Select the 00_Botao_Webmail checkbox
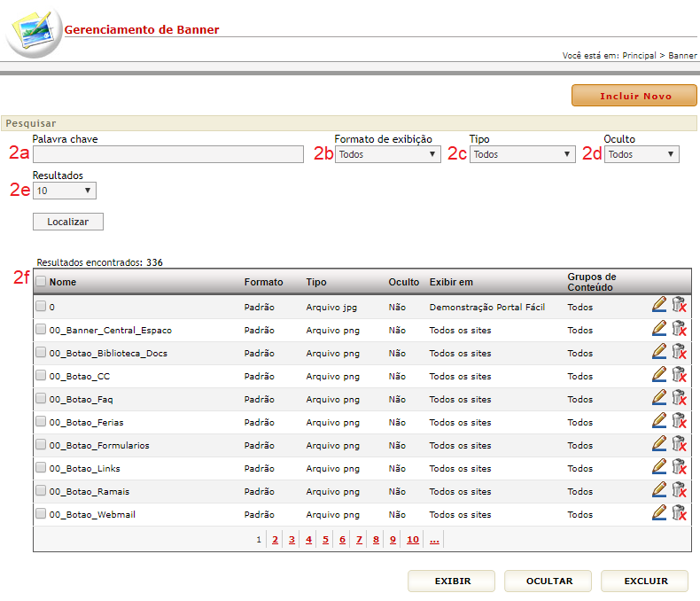The image size is (700, 601). click(x=41, y=514)
